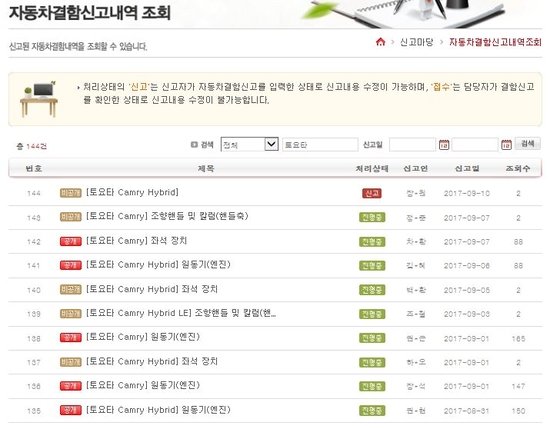Open post [토요타 Camry Hybrid] 원동기(엔진) number 141
The width and height of the screenshot is (550, 429).
(x=158, y=264)
